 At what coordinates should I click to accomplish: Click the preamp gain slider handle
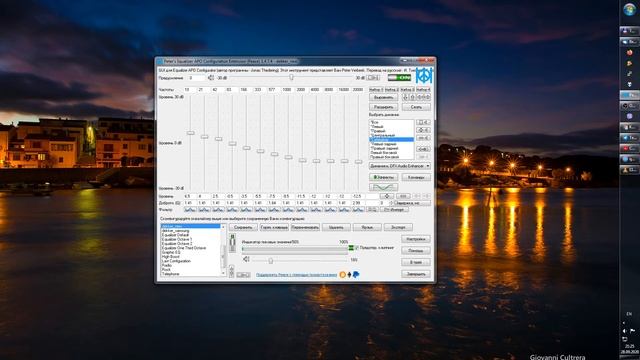tap(291, 77)
